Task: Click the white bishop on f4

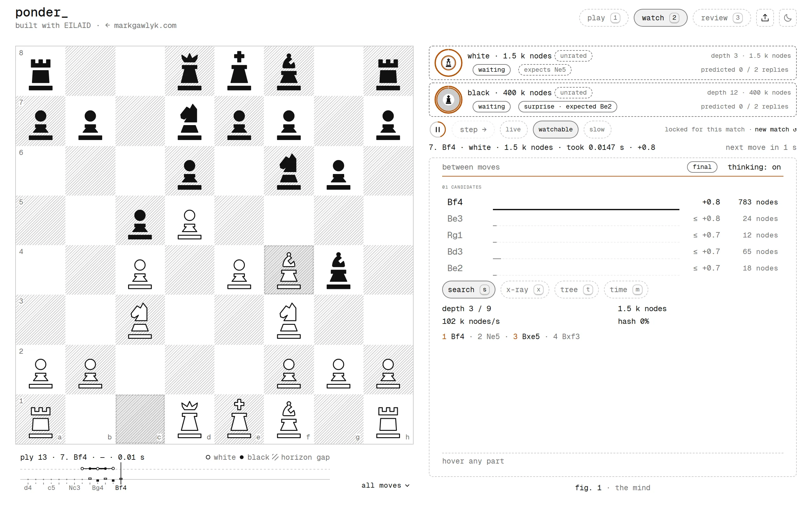Action: tap(289, 270)
